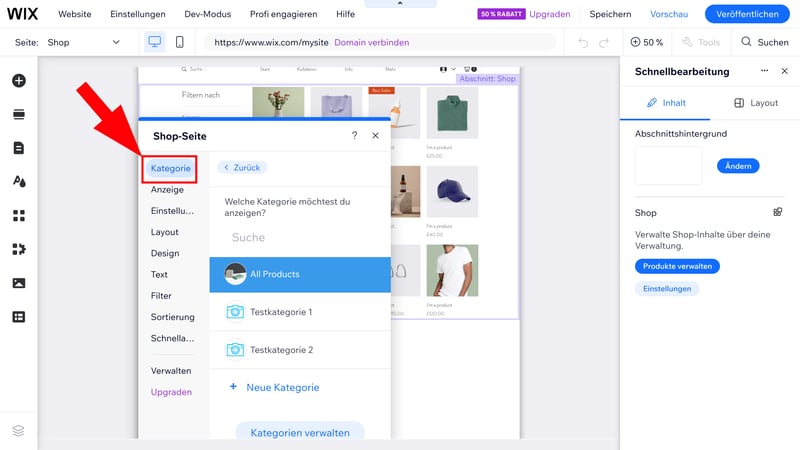Click the Shop-Seite help question mark
Screen dimensions: 800x450
pos(354,135)
